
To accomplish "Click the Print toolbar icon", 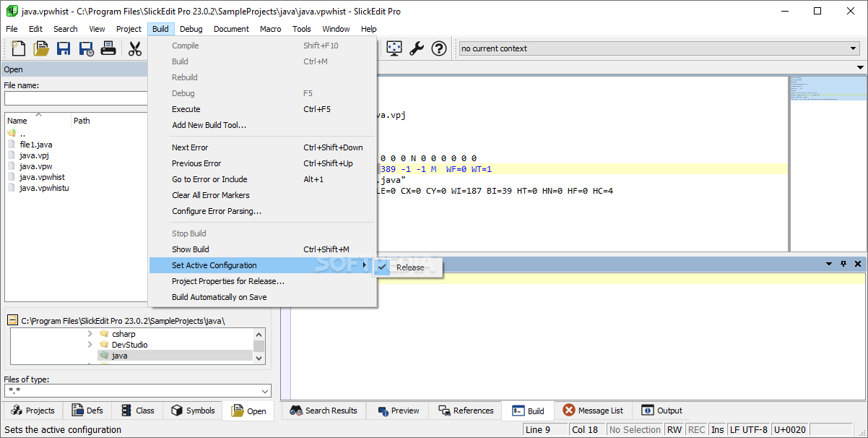I will [x=108, y=48].
